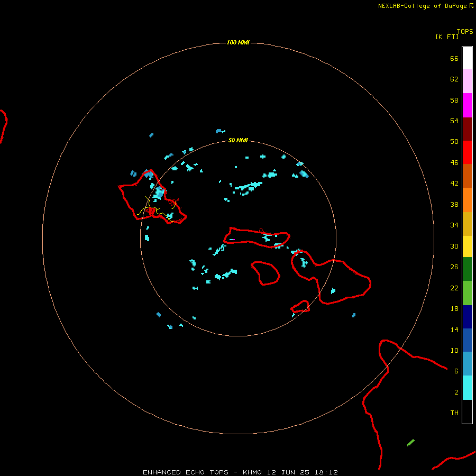Click the NEXLAB-College of DuPage text
The image size is (476, 476).
pyautogui.click(x=423, y=6)
